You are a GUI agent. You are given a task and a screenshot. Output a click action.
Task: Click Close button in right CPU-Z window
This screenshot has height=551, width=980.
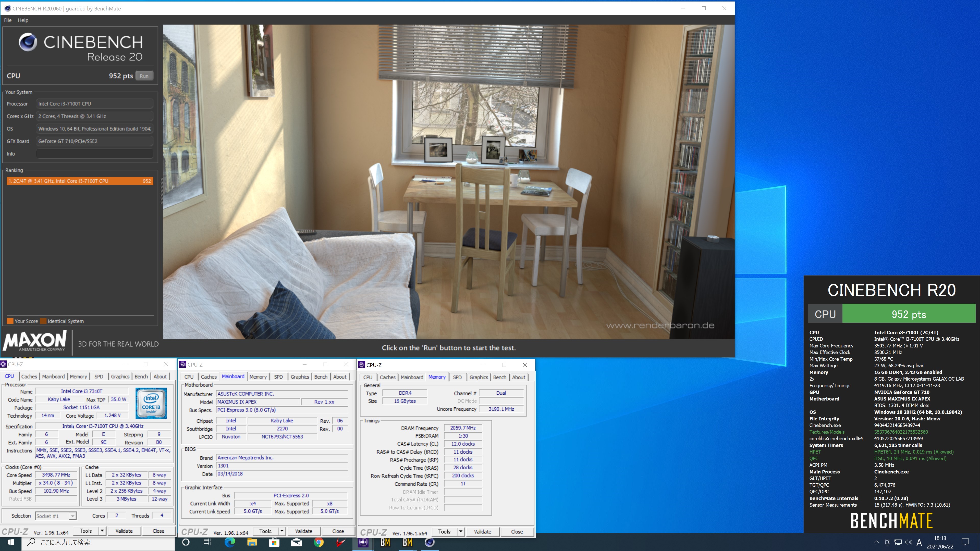(517, 532)
